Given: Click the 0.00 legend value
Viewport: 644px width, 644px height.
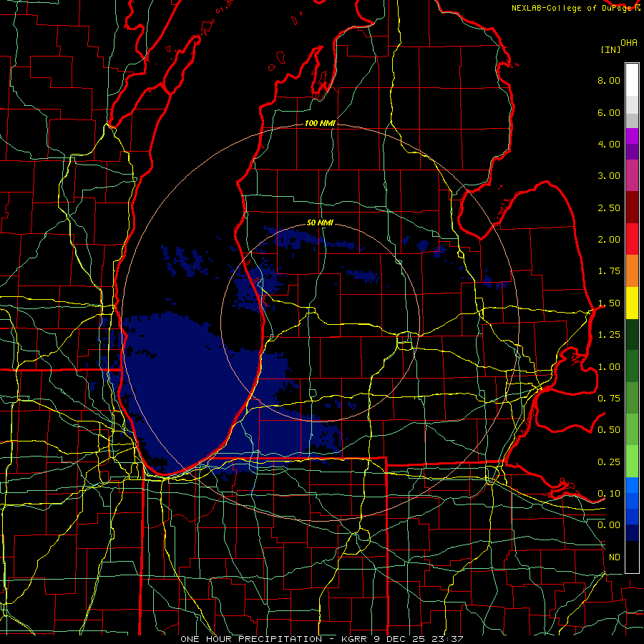Looking at the screenshot, I should pyautogui.click(x=609, y=525).
